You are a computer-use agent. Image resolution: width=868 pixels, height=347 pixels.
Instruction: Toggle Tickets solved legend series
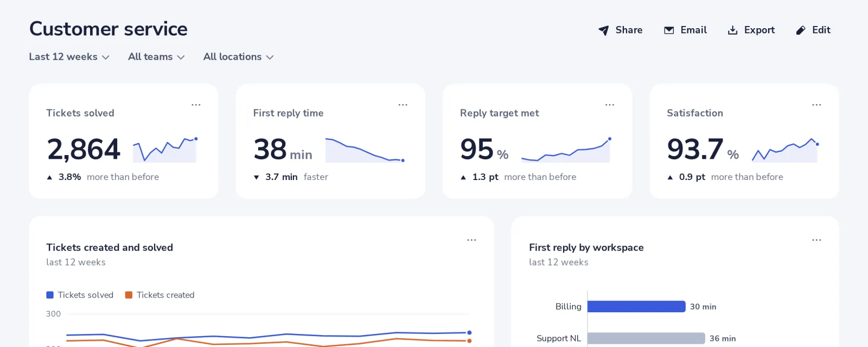(x=80, y=295)
